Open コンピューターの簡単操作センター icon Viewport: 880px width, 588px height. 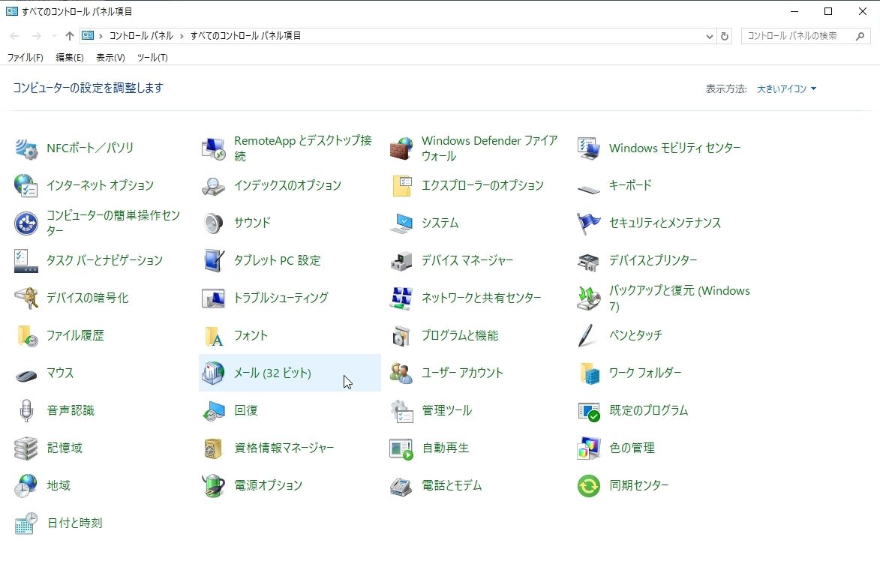tap(26, 223)
